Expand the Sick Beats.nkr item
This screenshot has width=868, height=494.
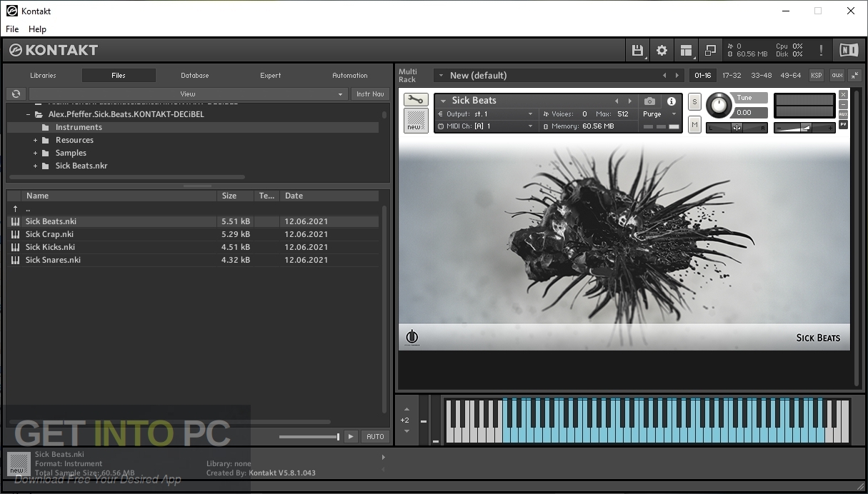pos(35,166)
